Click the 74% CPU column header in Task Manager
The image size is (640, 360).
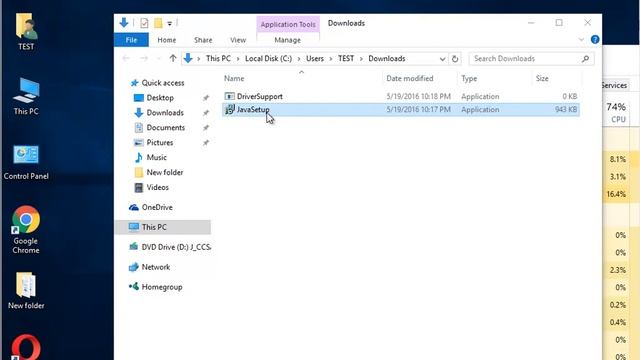click(x=616, y=112)
